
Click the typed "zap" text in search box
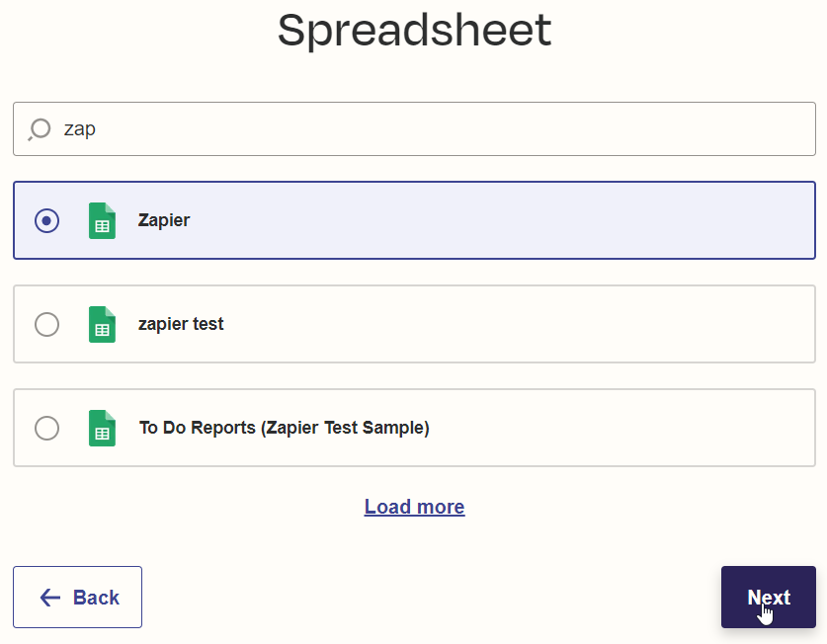tap(80, 129)
